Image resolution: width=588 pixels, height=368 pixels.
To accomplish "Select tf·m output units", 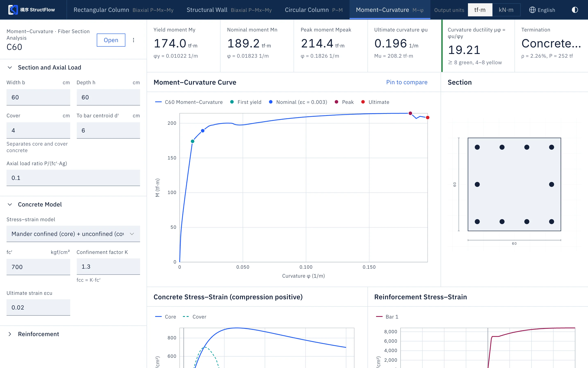I will click(480, 10).
